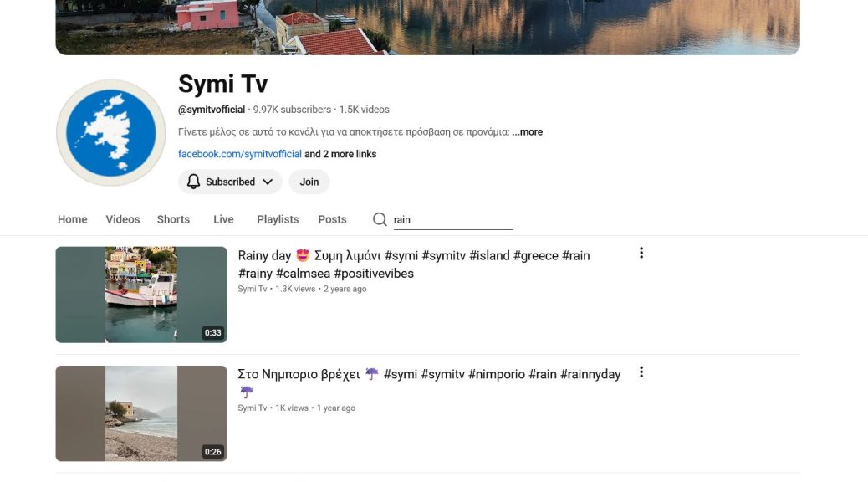Open the facebook.com/symitvofficial link

tap(239, 154)
